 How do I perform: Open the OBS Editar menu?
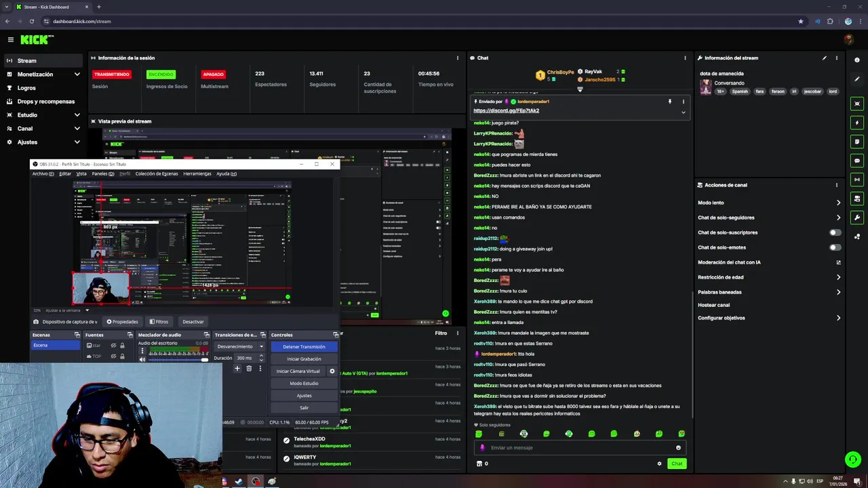pos(65,174)
